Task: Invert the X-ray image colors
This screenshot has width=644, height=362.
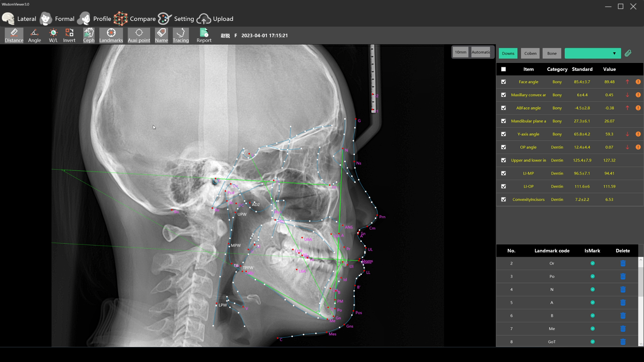Action: [x=69, y=36]
